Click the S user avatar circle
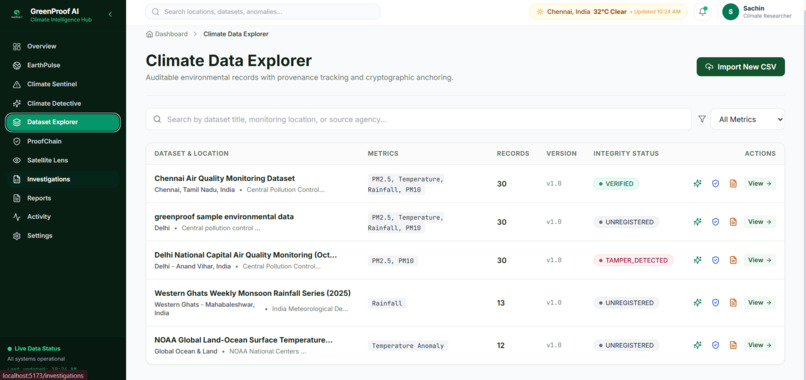806x380 pixels. 730,12
